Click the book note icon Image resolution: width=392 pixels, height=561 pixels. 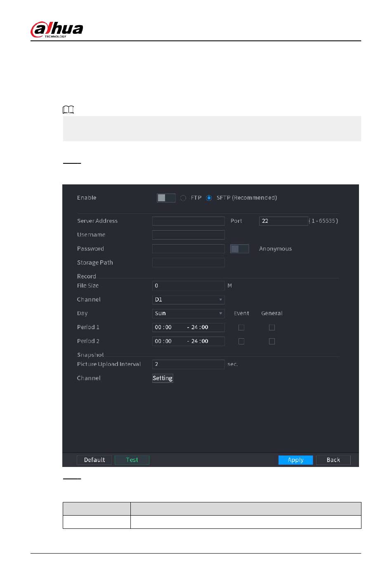[x=68, y=110]
